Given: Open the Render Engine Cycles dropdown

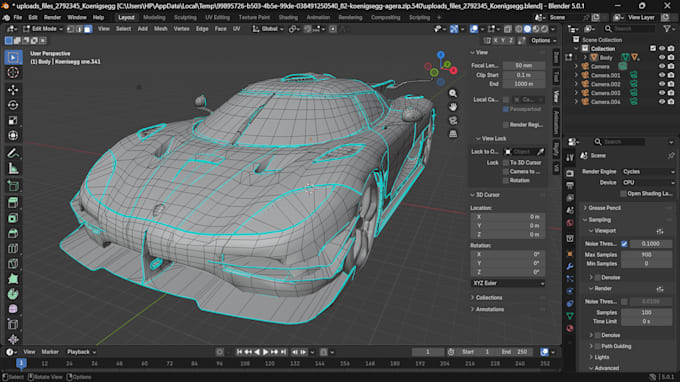Looking at the screenshot, I should click(648, 172).
